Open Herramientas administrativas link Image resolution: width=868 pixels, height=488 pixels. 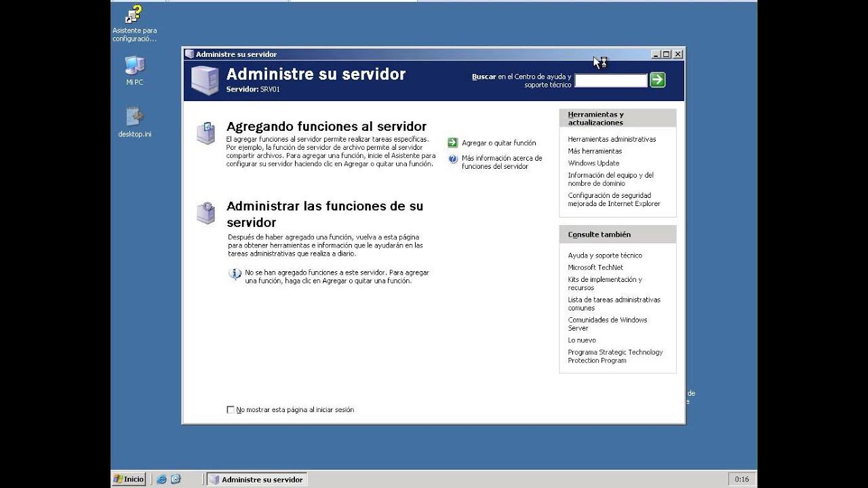click(612, 139)
